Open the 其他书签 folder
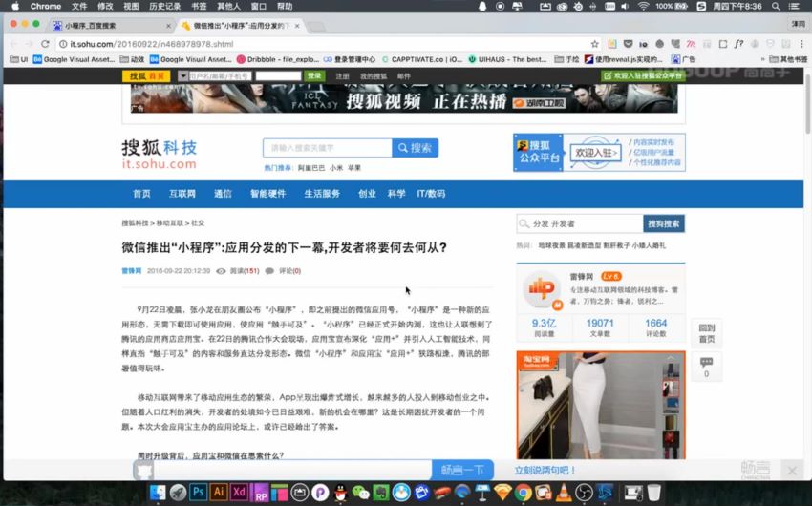This screenshot has width=812, height=506. tap(788, 59)
